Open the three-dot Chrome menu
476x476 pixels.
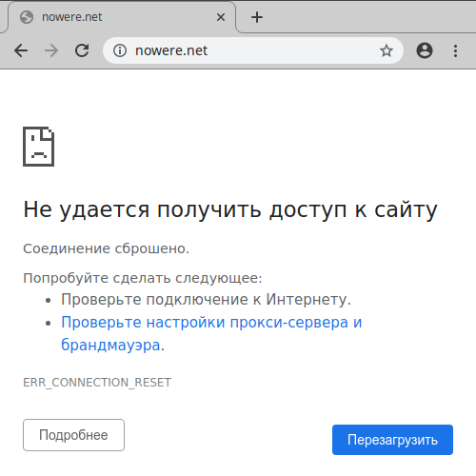(455, 50)
